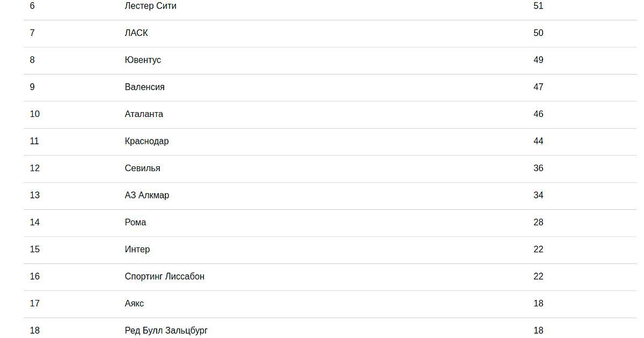
Task: Select the Валенсия team name
Action: tap(145, 87)
